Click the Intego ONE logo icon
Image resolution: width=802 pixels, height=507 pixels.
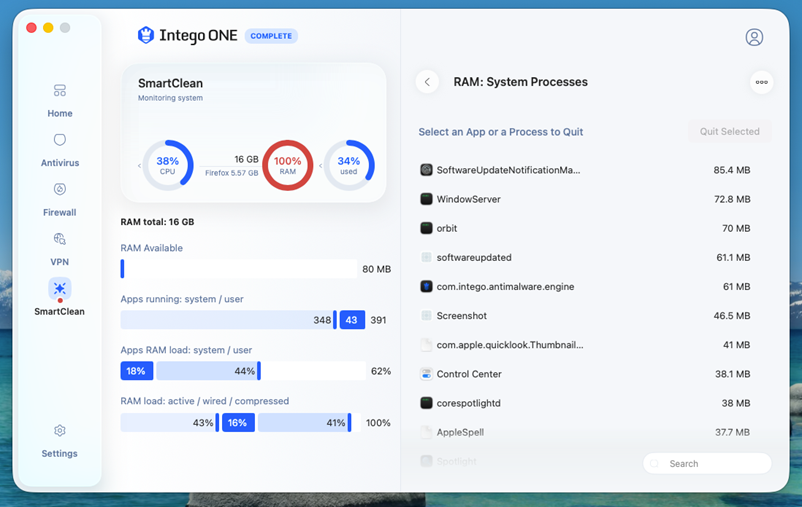146,35
